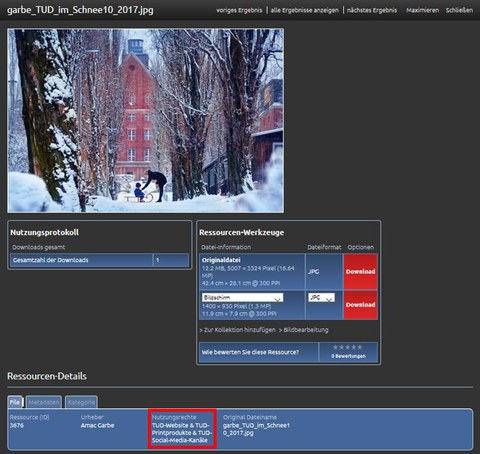
Task: Select the File tab
Action: [15, 402]
